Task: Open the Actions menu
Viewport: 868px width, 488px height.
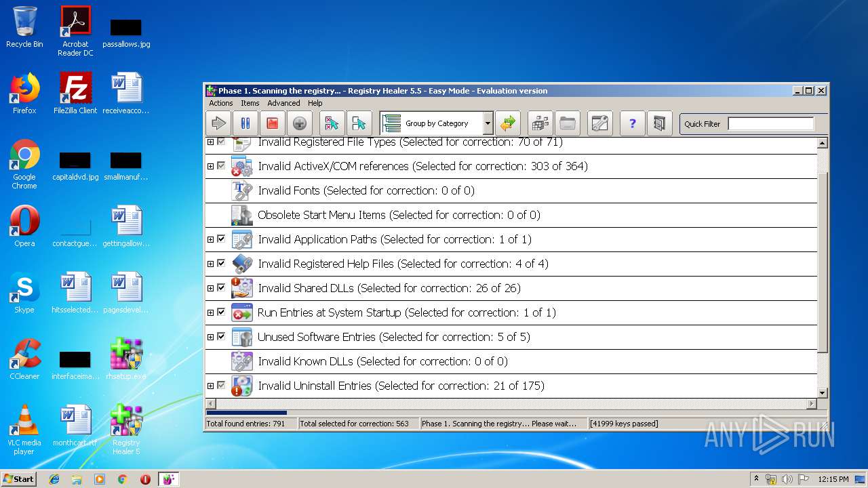Action: 221,103
